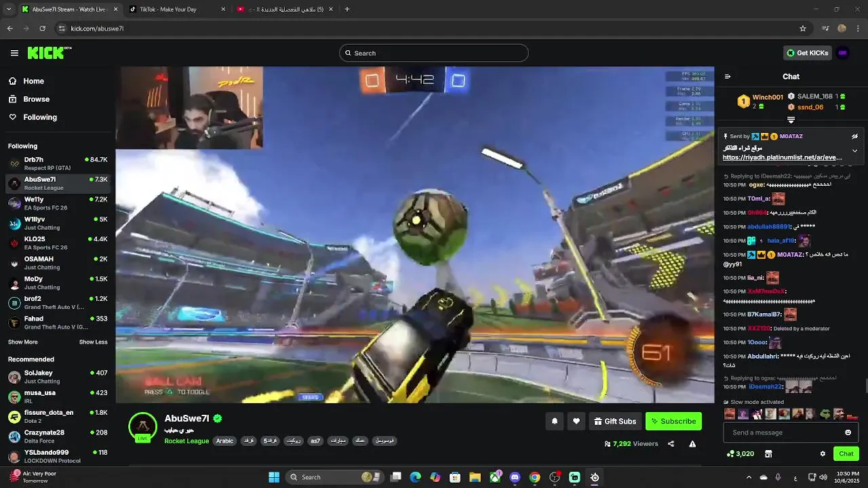
Task: Go to the KICK logo homepage
Action: click(50, 53)
